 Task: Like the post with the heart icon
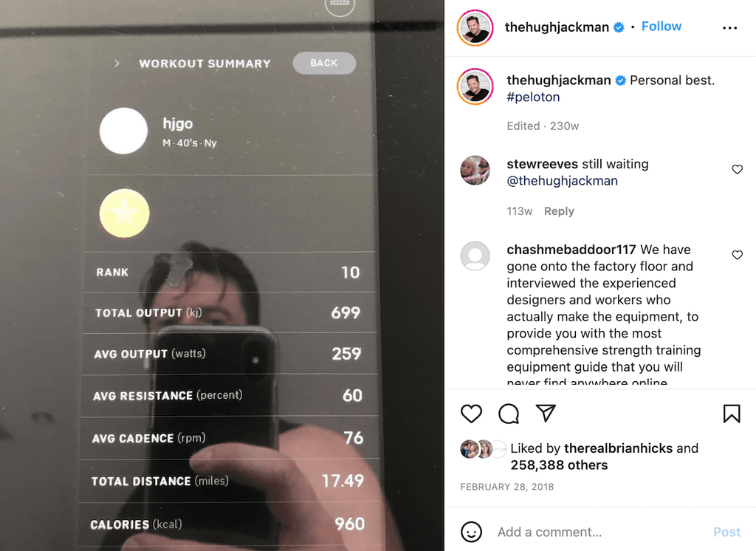(471, 414)
